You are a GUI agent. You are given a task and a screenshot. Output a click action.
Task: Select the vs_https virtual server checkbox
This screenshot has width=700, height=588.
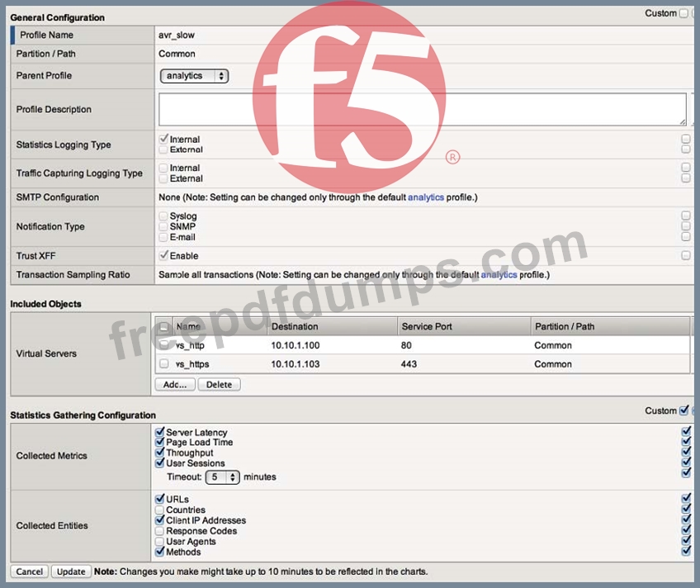point(164,364)
